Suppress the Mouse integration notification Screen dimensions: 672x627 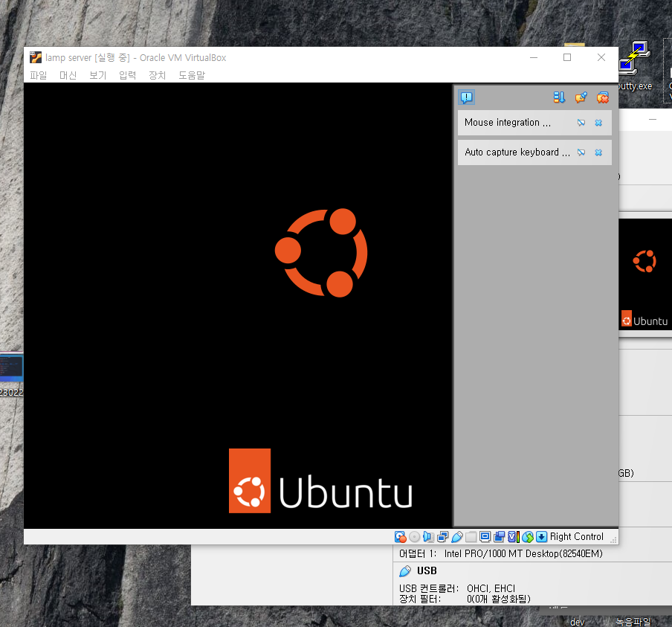click(581, 123)
